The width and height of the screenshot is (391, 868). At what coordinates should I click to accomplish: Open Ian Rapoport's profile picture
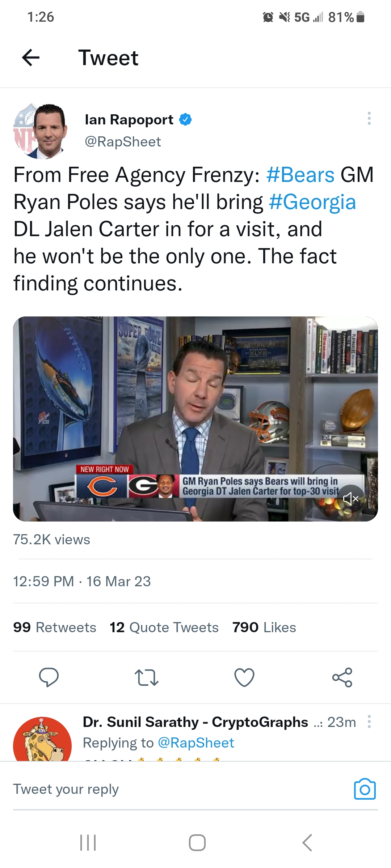[41, 131]
